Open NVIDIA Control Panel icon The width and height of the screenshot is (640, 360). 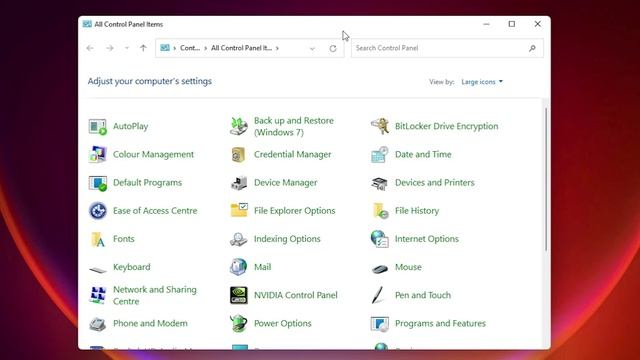coord(238,295)
